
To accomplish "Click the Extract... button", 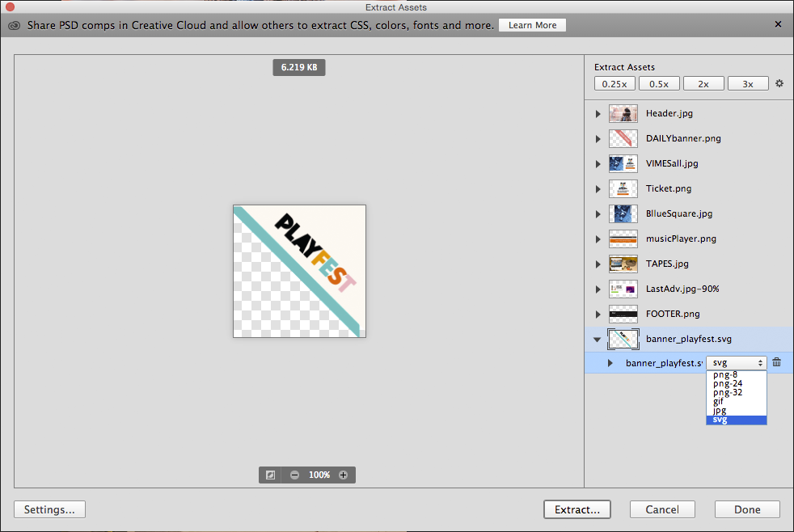I will 577,509.
